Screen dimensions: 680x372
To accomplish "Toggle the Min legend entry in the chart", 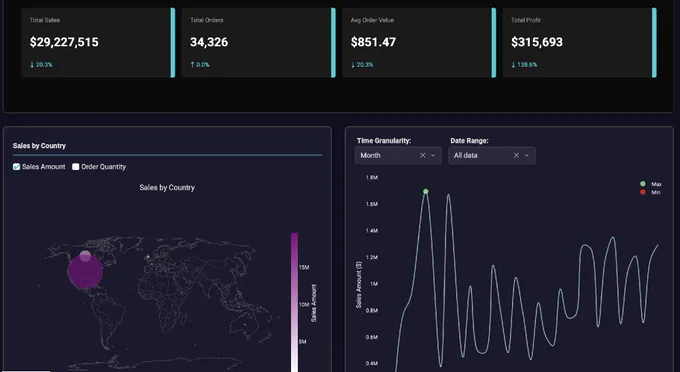I will [651, 192].
